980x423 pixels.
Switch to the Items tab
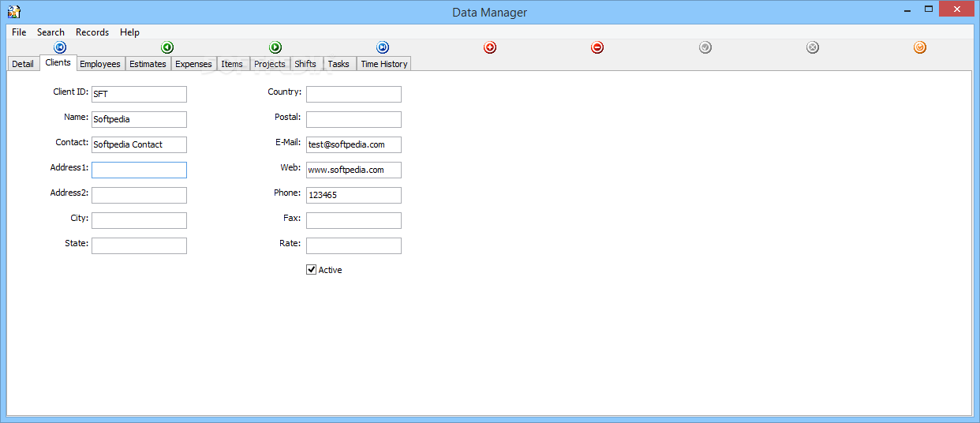tap(232, 64)
